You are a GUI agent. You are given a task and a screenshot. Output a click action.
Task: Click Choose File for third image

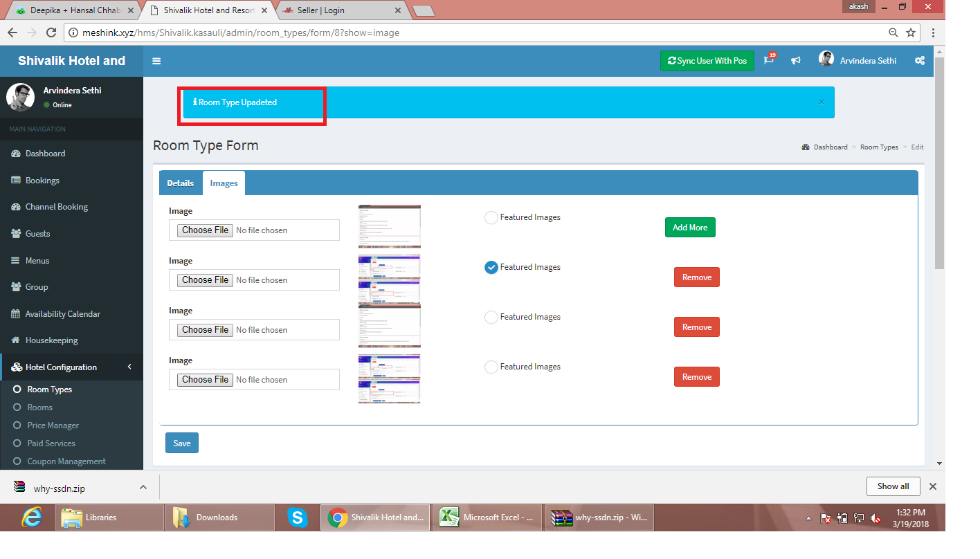(205, 330)
